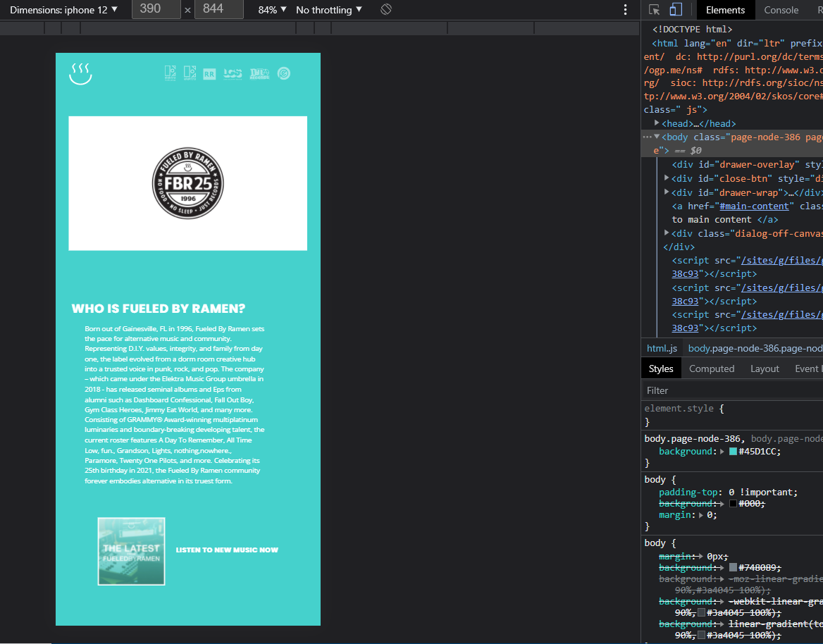This screenshot has width=823, height=644.
Task: Select the html.js breadcrumb
Action: coord(662,348)
